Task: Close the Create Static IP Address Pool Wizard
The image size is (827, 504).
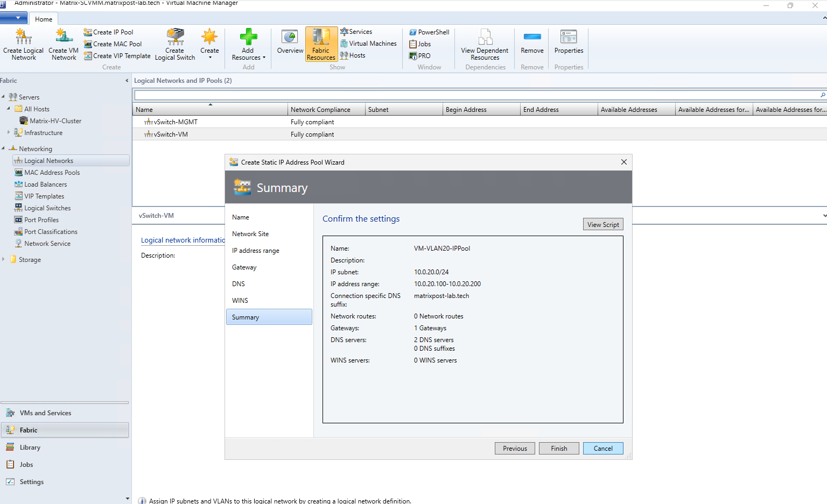Action: coord(623,162)
